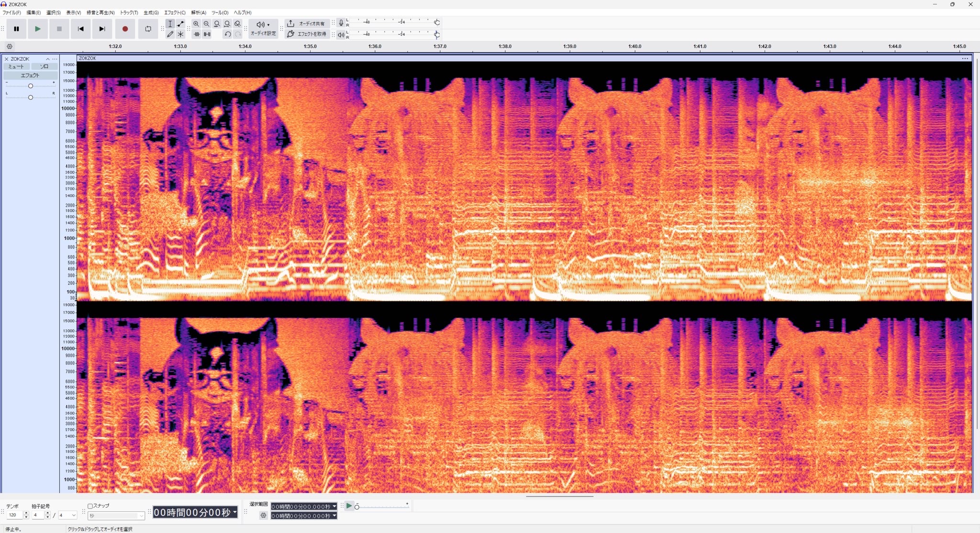
Task: Enable the スナップ checkbox
Action: coord(90,506)
